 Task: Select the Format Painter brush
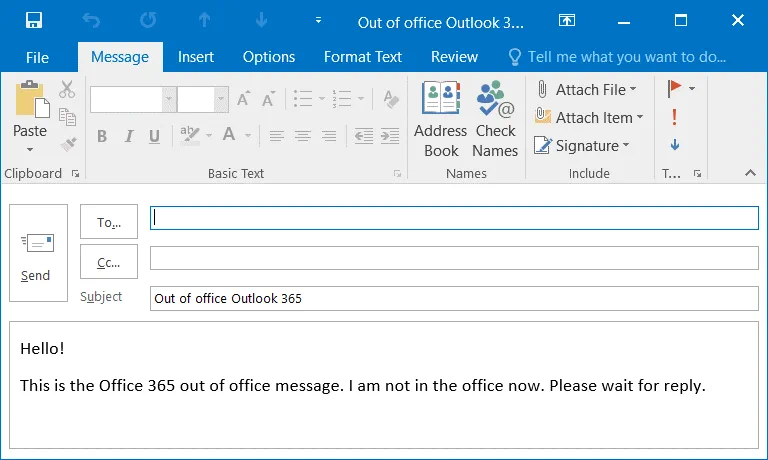pos(68,144)
